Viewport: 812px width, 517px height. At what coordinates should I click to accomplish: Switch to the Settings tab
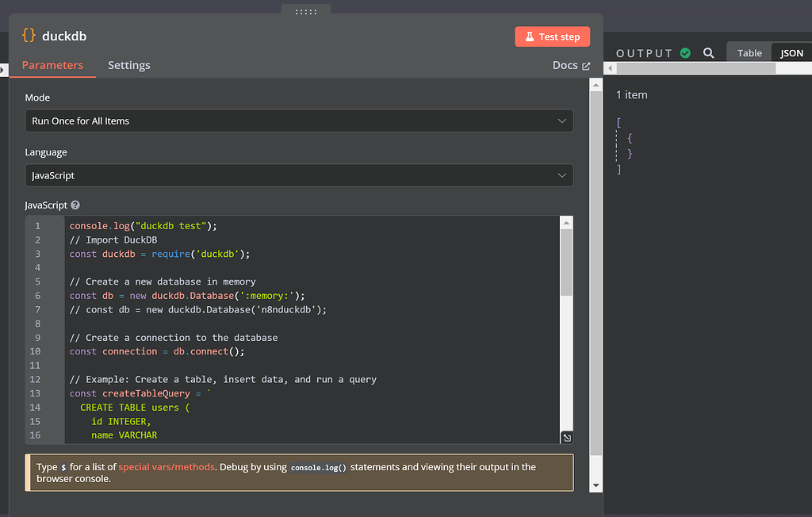(x=129, y=65)
